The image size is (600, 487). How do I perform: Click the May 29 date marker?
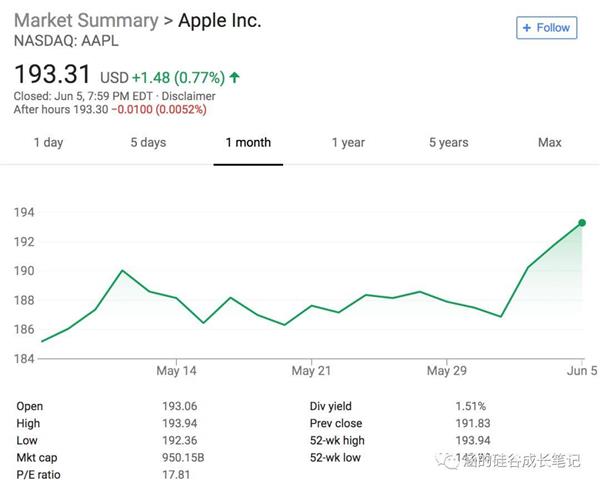point(447,370)
